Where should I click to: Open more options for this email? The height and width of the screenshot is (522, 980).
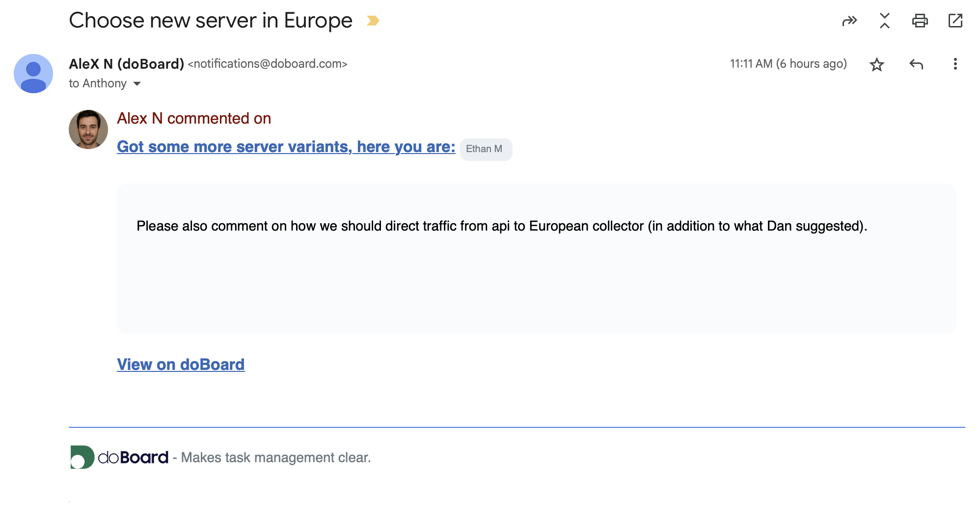click(954, 64)
